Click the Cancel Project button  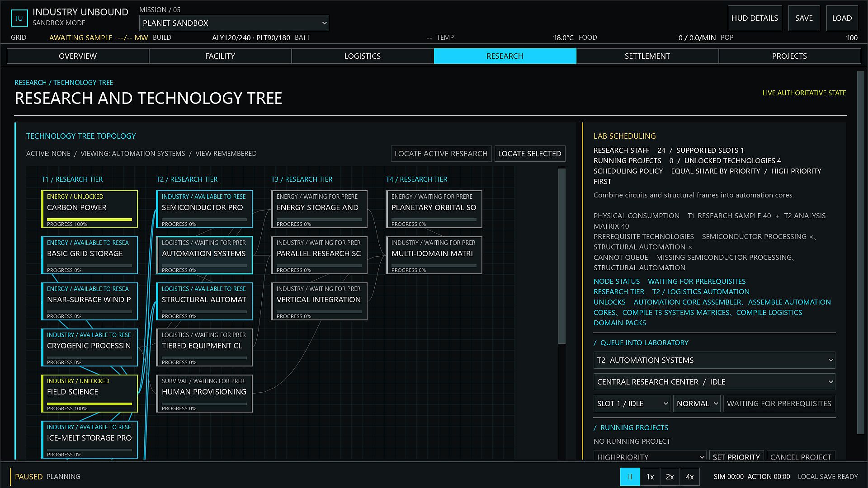coord(801,456)
